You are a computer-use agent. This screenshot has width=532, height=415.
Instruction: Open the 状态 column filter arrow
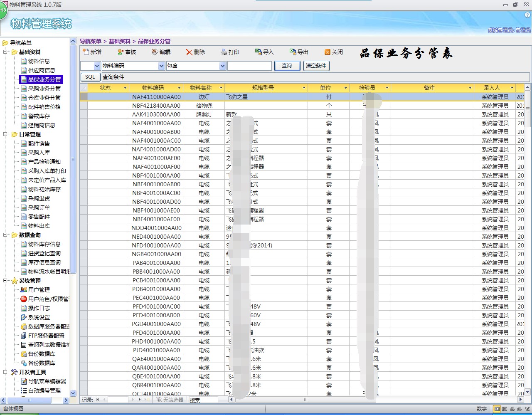125,88
